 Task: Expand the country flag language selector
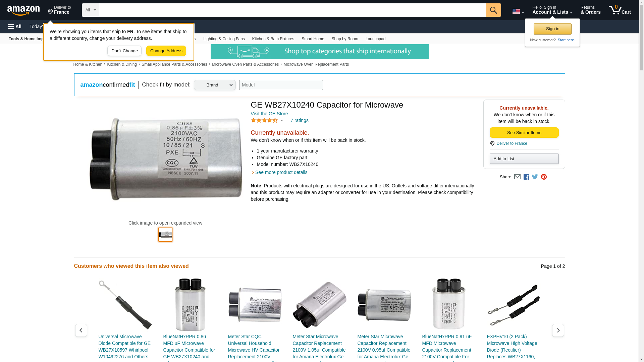click(x=518, y=11)
